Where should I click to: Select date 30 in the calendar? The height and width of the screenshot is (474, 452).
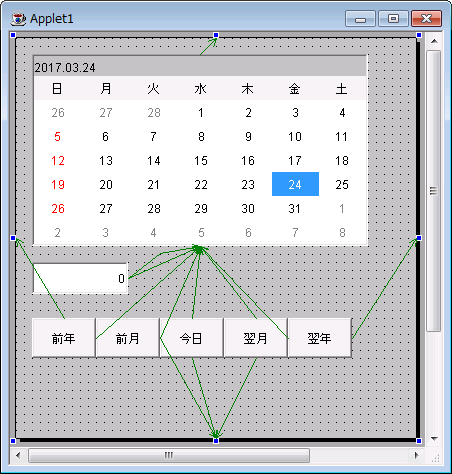[x=248, y=208]
